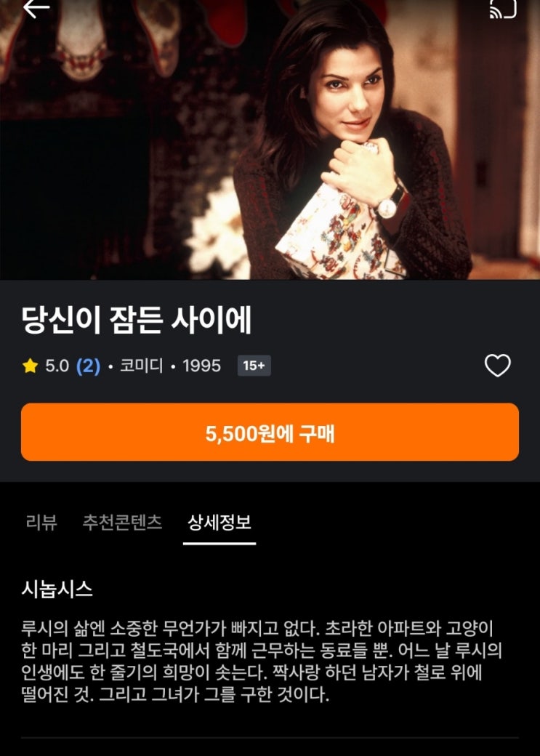Image resolution: width=540 pixels, height=756 pixels.
Task: Tap the movie still hero image
Action: [270, 140]
